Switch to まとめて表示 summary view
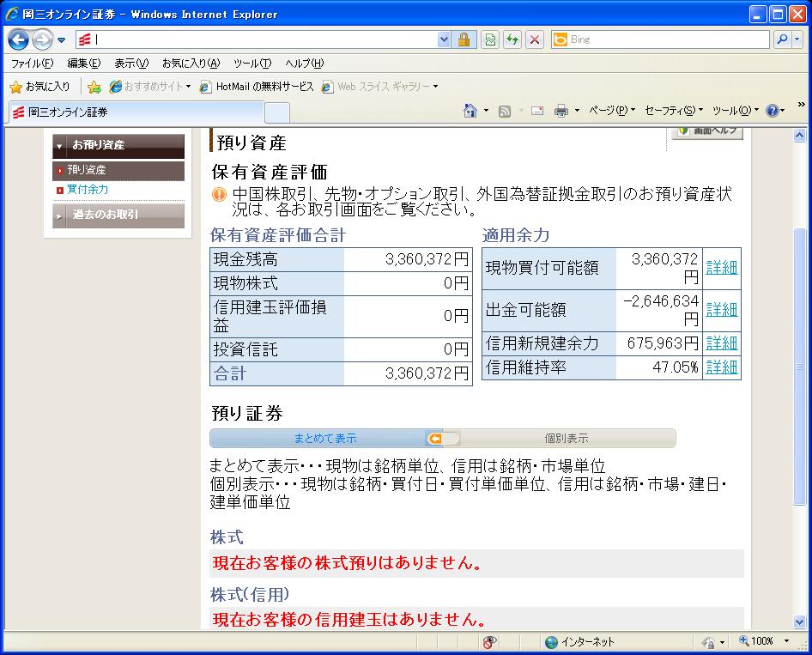Image resolution: width=812 pixels, height=655 pixels. tap(324, 439)
